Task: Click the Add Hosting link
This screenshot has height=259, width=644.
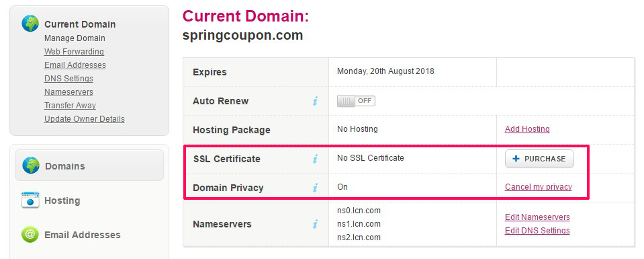Action: (x=527, y=129)
